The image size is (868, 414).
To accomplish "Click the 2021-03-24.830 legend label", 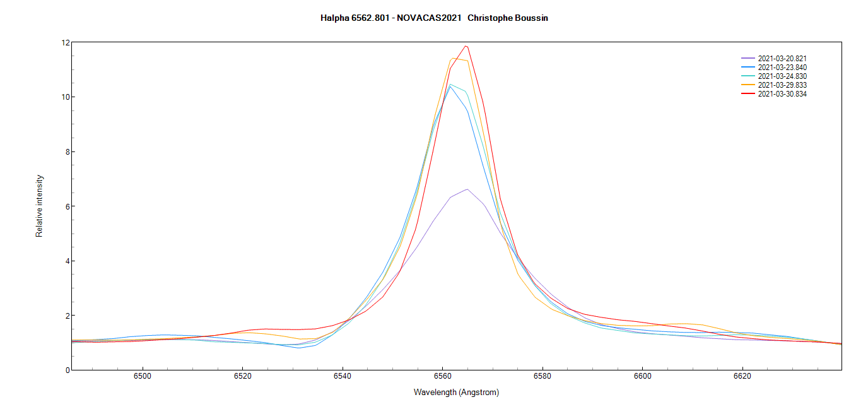I will click(x=782, y=76).
